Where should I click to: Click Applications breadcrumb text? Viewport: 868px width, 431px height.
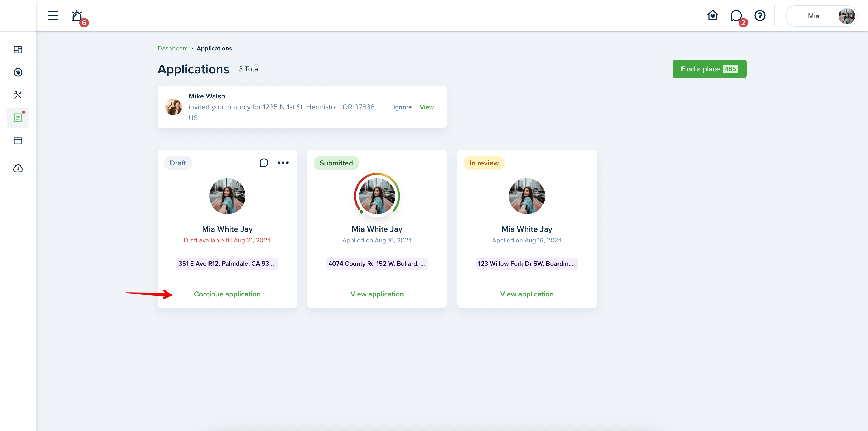[214, 48]
